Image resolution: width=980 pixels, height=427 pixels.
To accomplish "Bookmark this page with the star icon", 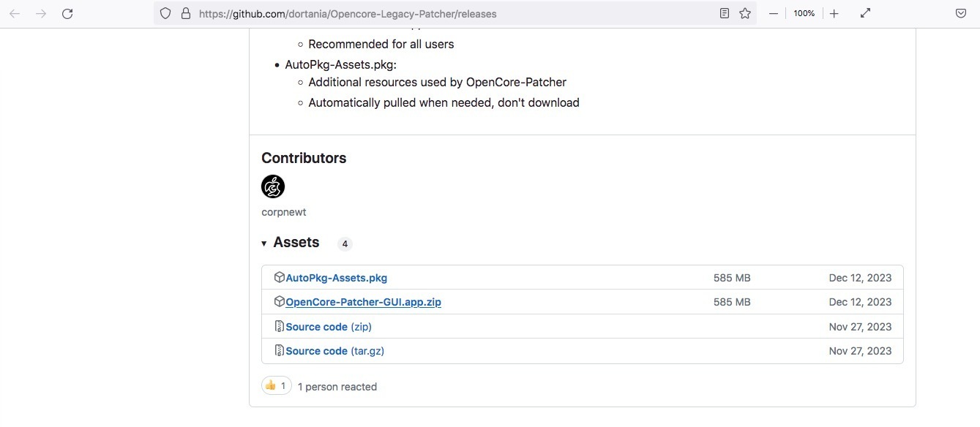I will tap(745, 13).
